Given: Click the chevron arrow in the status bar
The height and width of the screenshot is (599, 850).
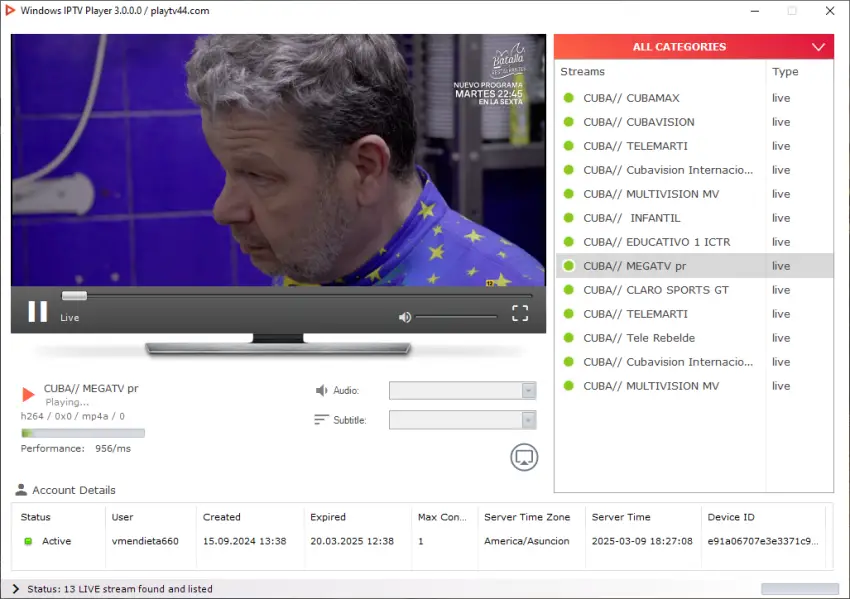Looking at the screenshot, I should [x=15, y=589].
